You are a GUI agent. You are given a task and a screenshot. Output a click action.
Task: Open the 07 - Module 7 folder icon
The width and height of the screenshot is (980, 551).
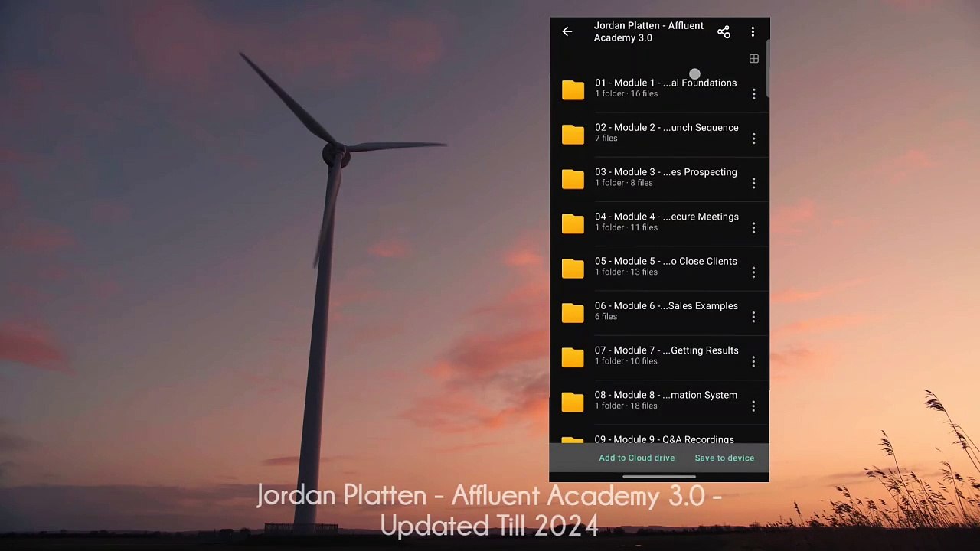pos(573,357)
